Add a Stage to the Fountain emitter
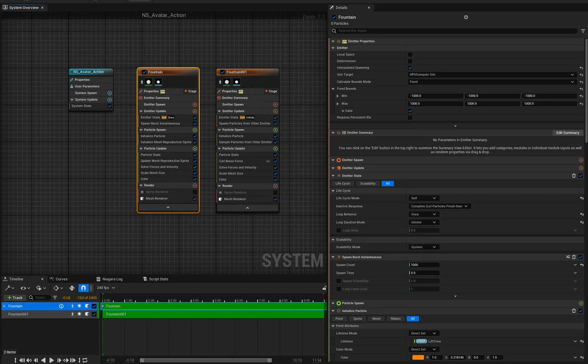This screenshot has width=588, height=364. click(190, 91)
